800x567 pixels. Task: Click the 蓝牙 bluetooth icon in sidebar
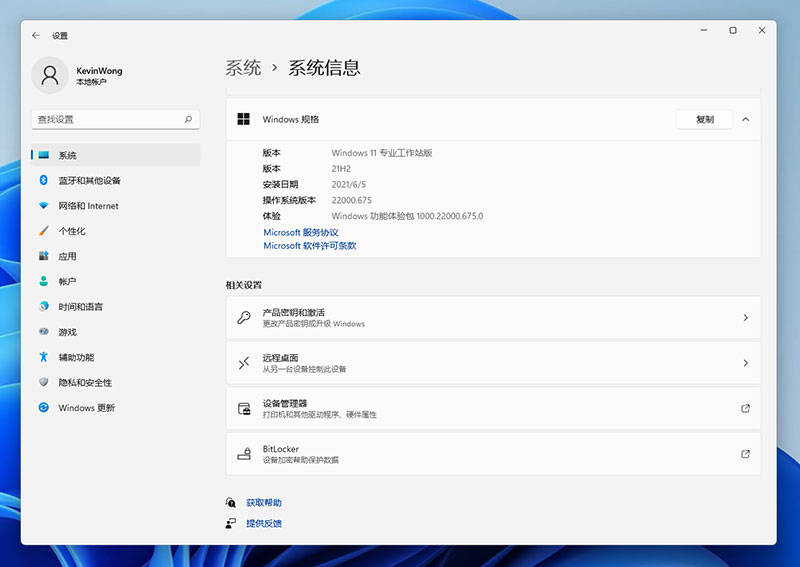click(x=44, y=180)
